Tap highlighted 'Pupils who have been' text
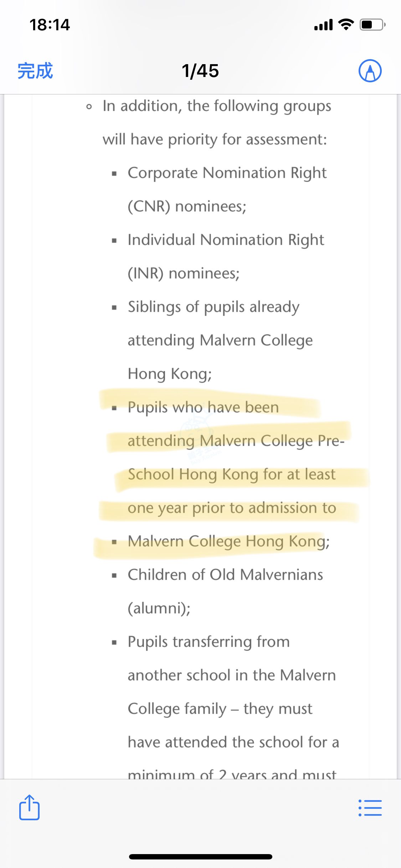The height and width of the screenshot is (868, 401). point(203,407)
